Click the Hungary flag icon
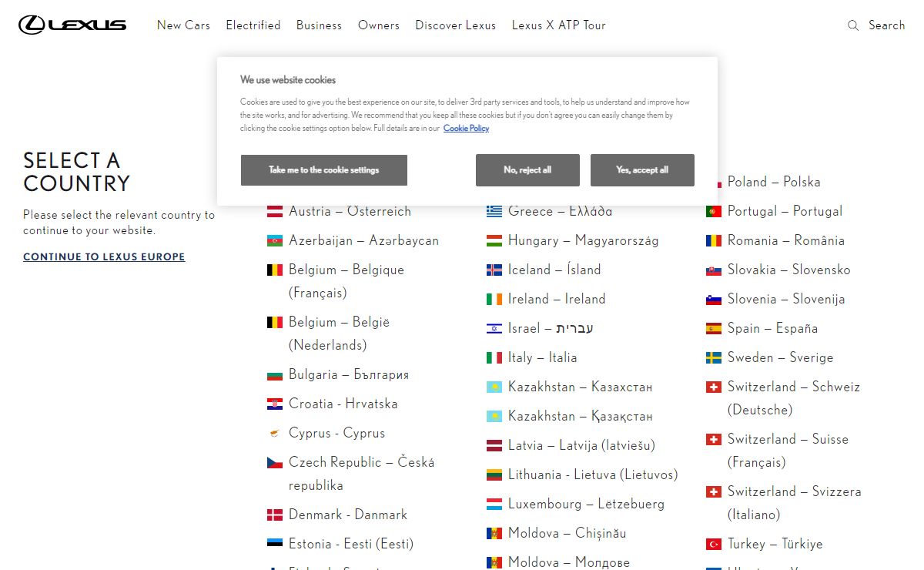The height and width of the screenshot is (570, 924). [494, 240]
